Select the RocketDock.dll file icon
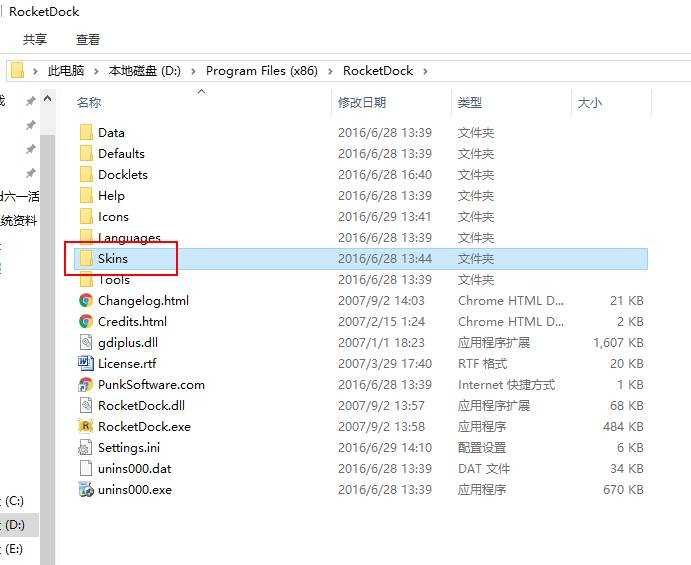Viewport: 691px width, 565px height. 86,405
